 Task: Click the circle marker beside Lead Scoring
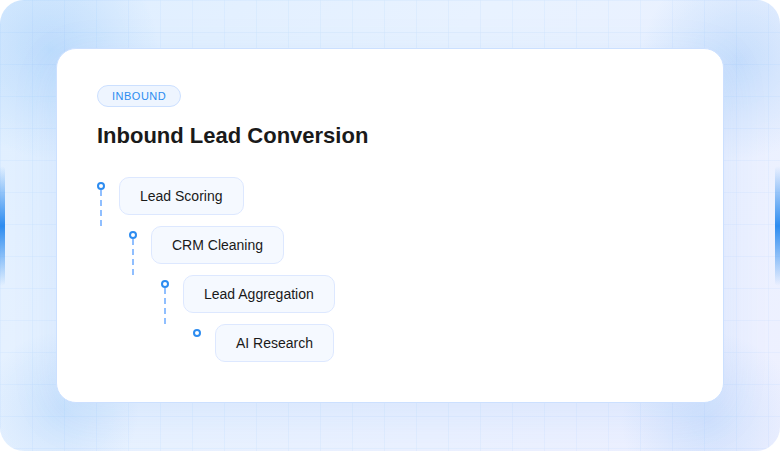coord(101,186)
